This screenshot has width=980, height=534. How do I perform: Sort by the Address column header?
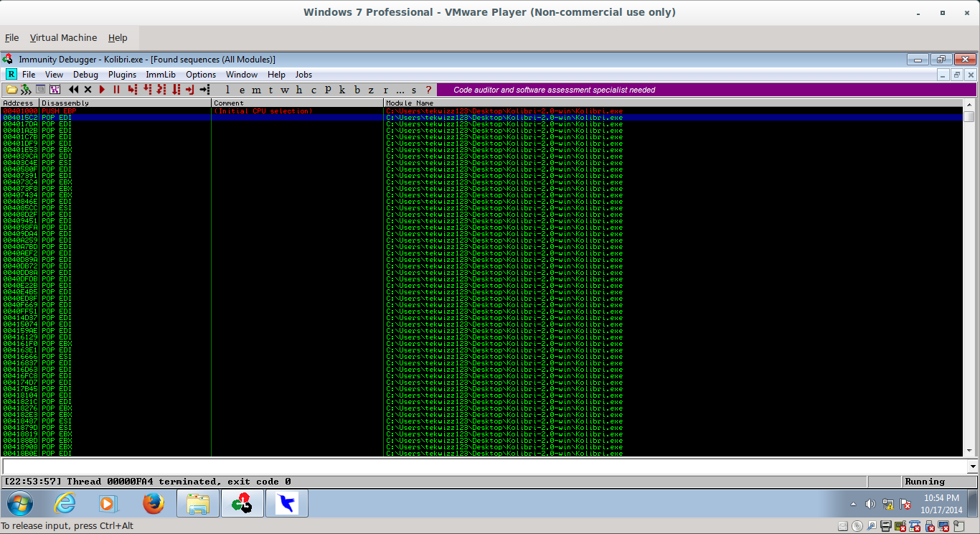[x=19, y=103]
